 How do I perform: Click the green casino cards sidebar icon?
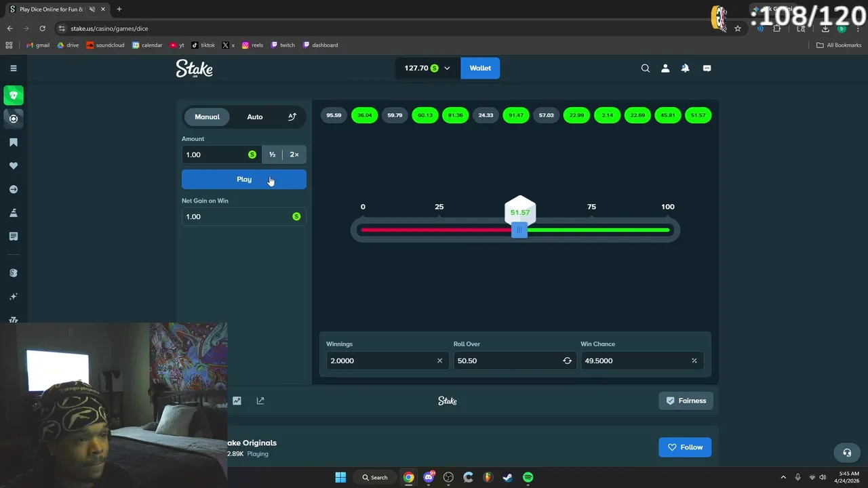click(13, 95)
